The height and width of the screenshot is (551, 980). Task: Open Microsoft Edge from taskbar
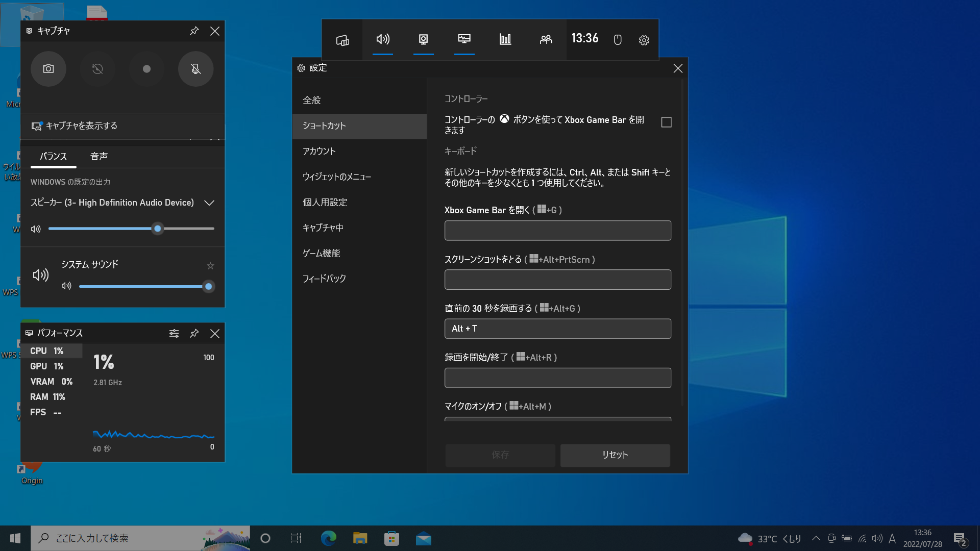(328, 538)
